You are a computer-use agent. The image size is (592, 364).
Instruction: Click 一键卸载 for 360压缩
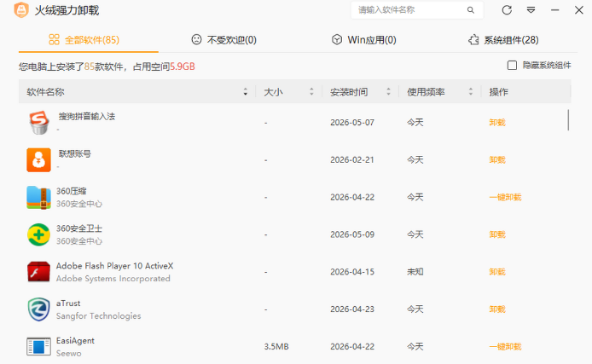click(505, 197)
